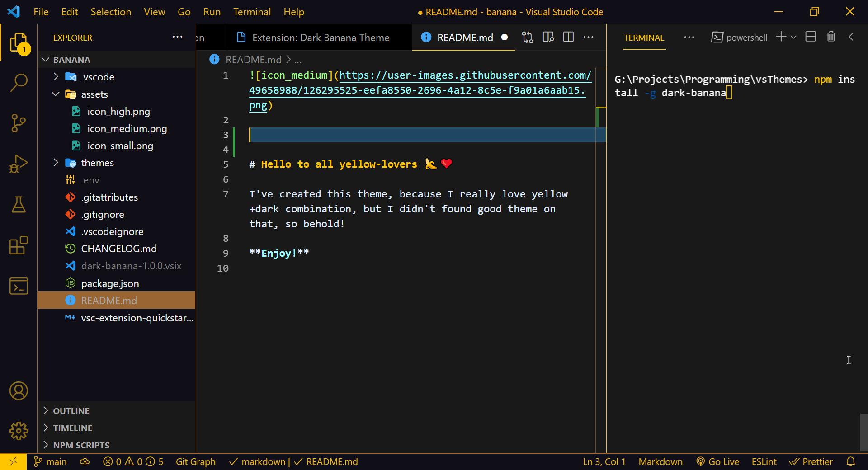Open the Extensions view

18,245
